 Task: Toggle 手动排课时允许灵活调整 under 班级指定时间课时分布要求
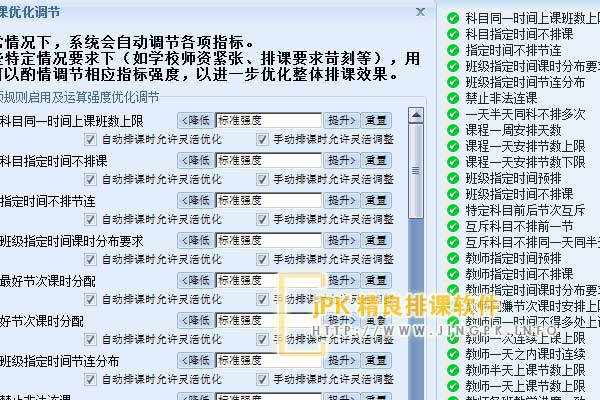[x=262, y=259]
